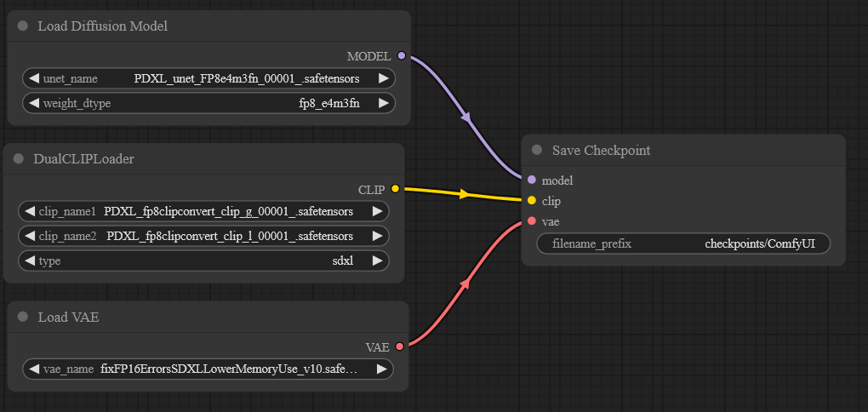Click the model input label
This screenshot has height=412, width=868.
point(557,180)
